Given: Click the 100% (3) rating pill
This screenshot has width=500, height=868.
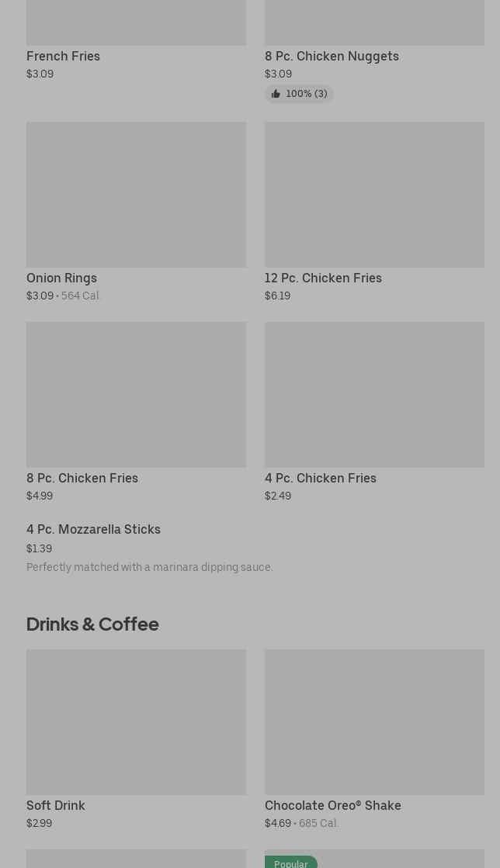Looking at the screenshot, I should click(x=299, y=94).
